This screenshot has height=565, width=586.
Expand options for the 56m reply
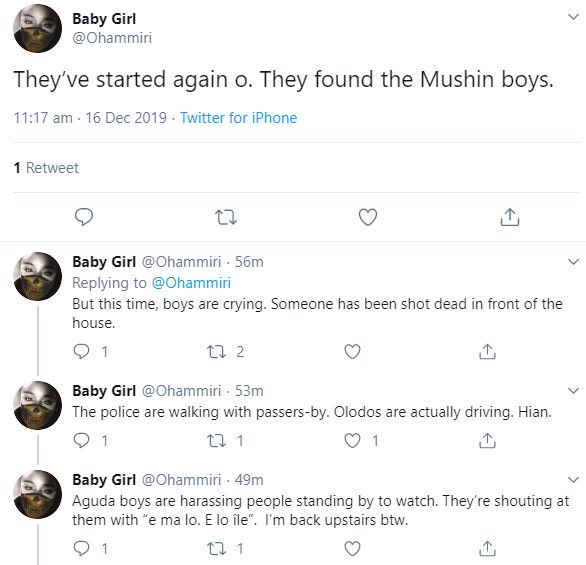(x=573, y=262)
